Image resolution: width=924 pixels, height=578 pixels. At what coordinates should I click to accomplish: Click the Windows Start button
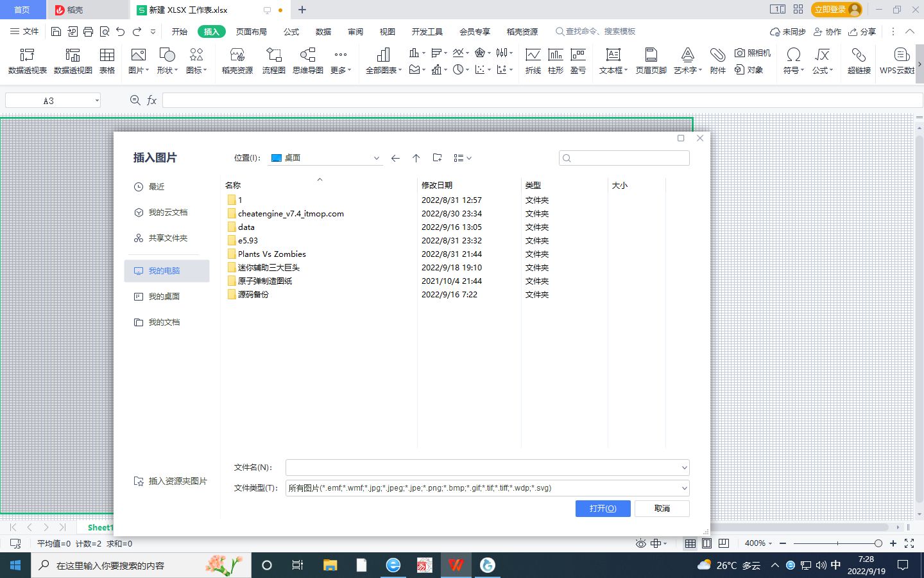point(15,565)
